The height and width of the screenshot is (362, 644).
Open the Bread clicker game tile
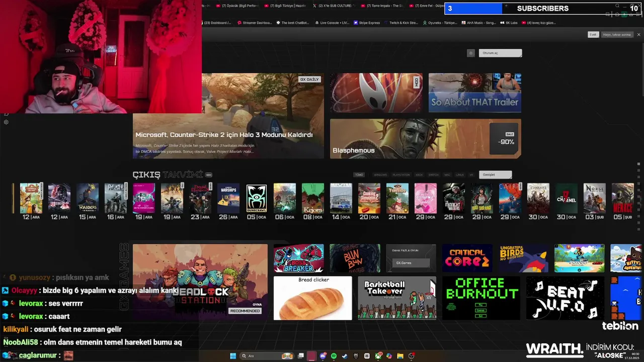pos(313,298)
